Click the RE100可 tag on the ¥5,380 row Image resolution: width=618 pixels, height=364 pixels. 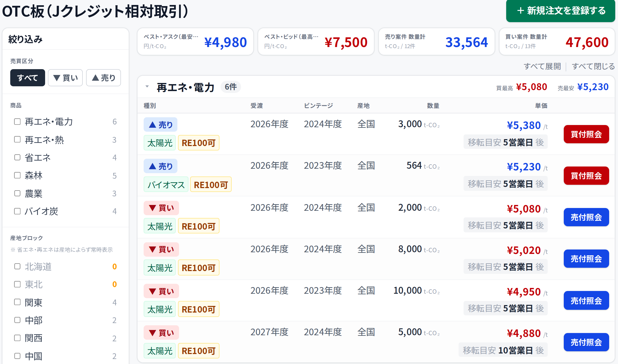(199, 143)
